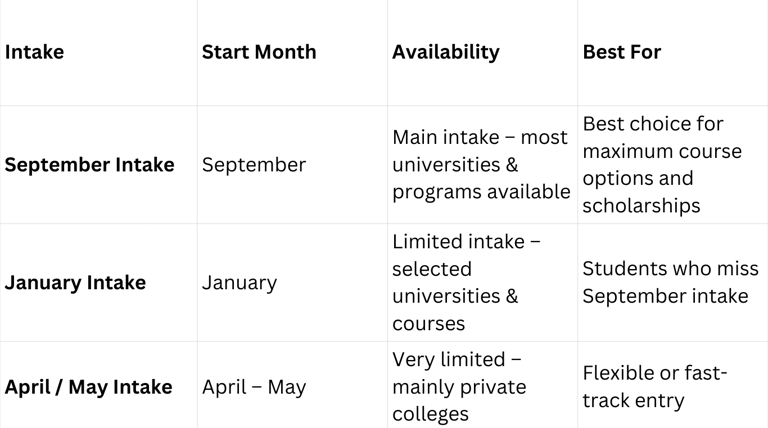Click the Limited intake availability cell

(466, 283)
